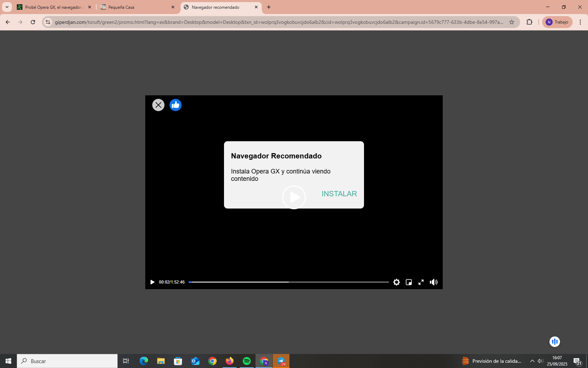Click the video time 00:02/1:52:46
This screenshot has width=588, height=368.
(x=171, y=282)
